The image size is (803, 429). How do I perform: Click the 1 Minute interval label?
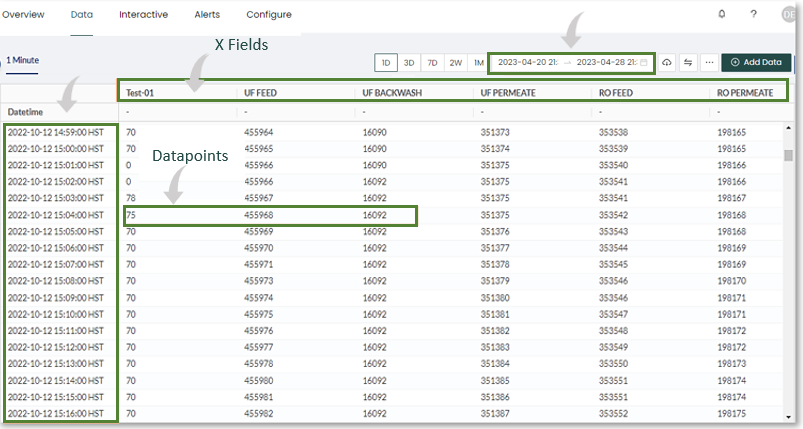tap(22, 60)
